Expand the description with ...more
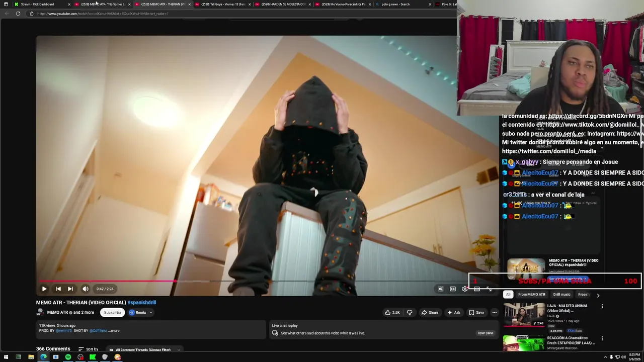 coord(114,330)
